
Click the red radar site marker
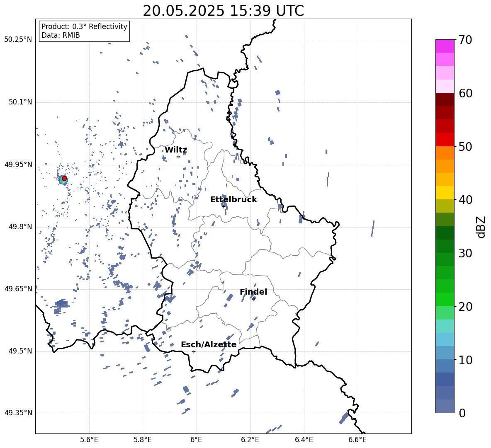tap(64, 179)
